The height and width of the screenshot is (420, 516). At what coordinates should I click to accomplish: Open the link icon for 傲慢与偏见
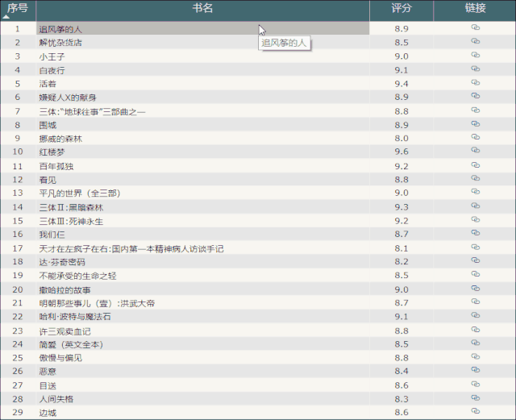click(x=475, y=356)
